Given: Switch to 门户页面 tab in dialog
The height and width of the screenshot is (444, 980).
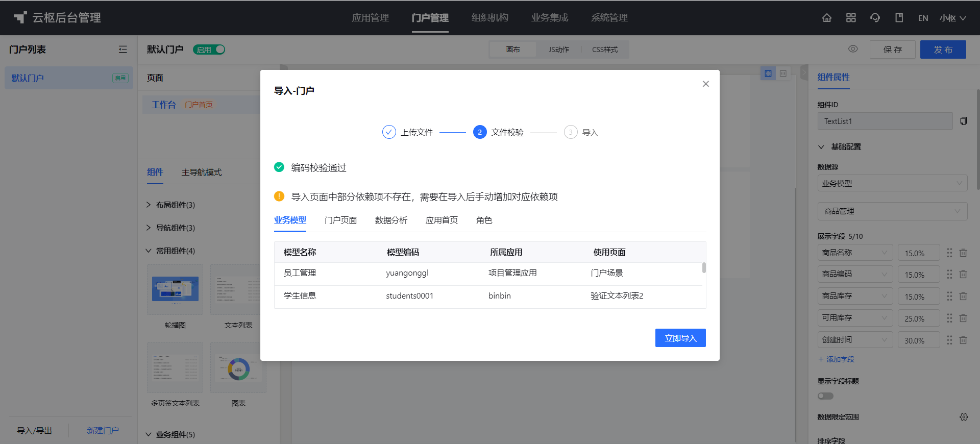Looking at the screenshot, I should (340, 220).
